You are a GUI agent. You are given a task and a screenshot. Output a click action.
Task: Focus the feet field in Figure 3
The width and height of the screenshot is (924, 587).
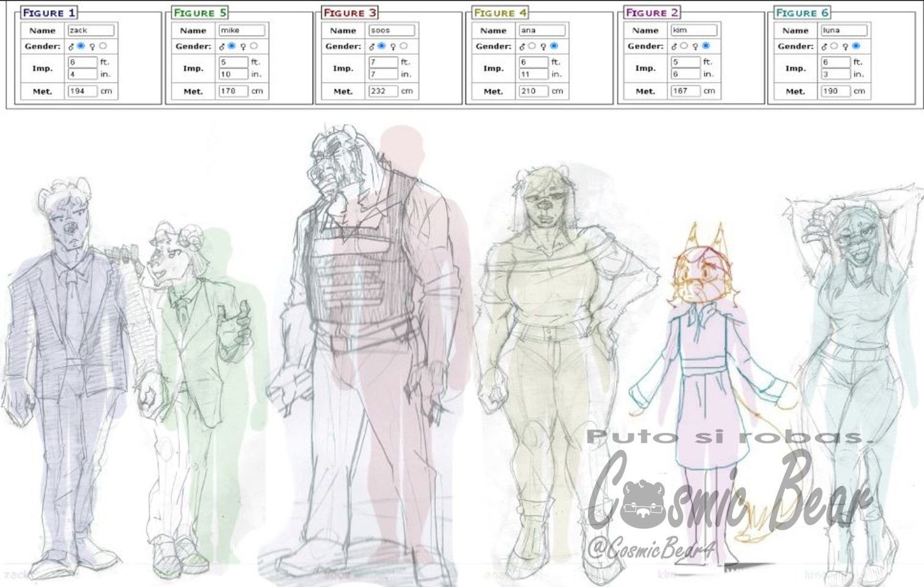point(383,62)
